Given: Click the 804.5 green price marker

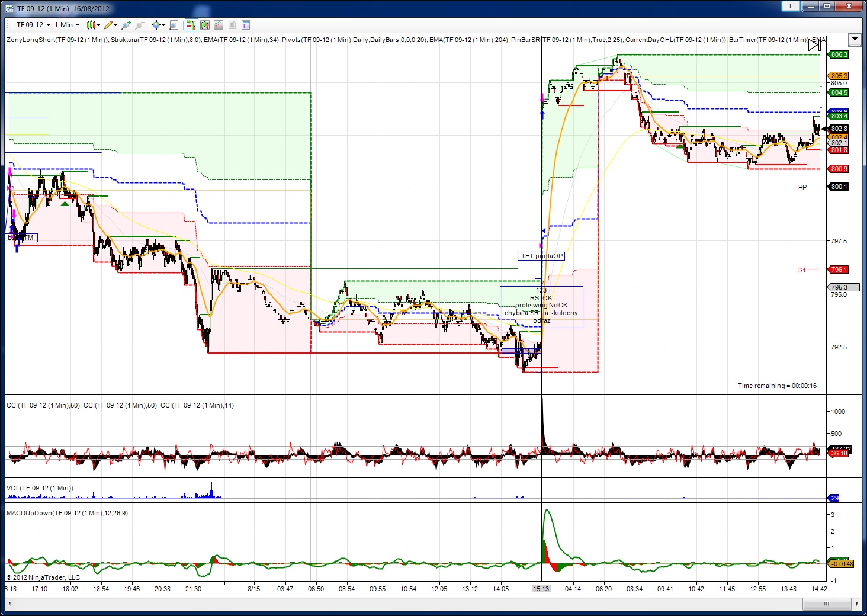Looking at the screenshot, I should coord(838,92).
